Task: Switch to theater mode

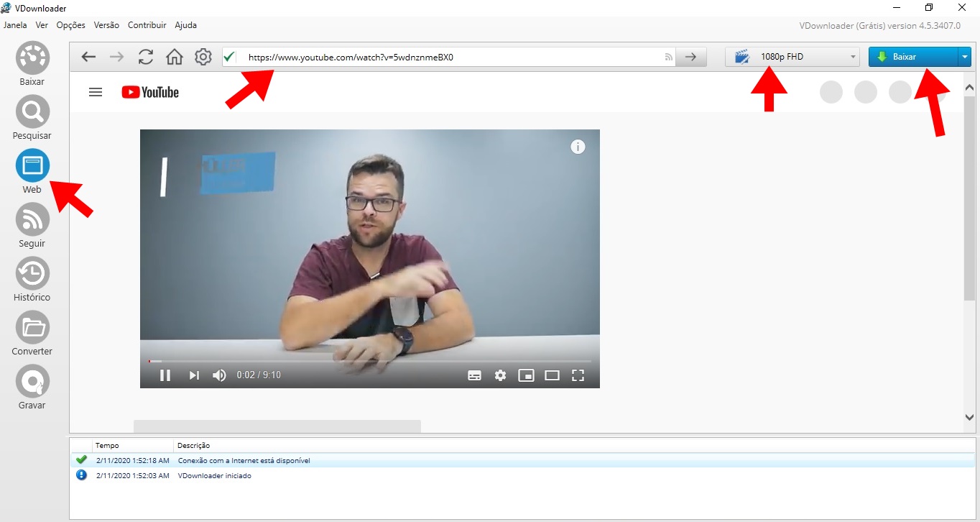Action: point(552,375)
